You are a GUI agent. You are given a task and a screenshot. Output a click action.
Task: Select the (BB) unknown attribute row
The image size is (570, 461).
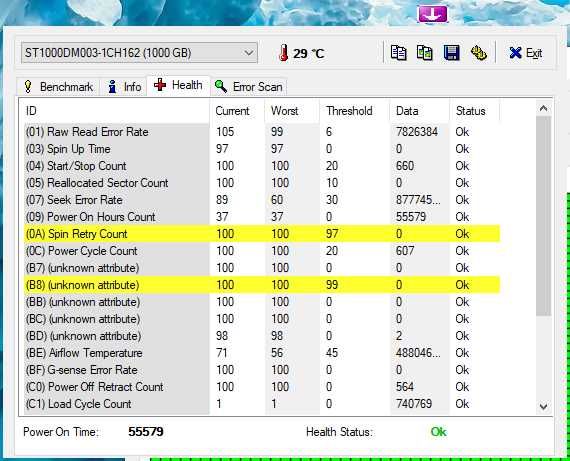tap(262, 302)
